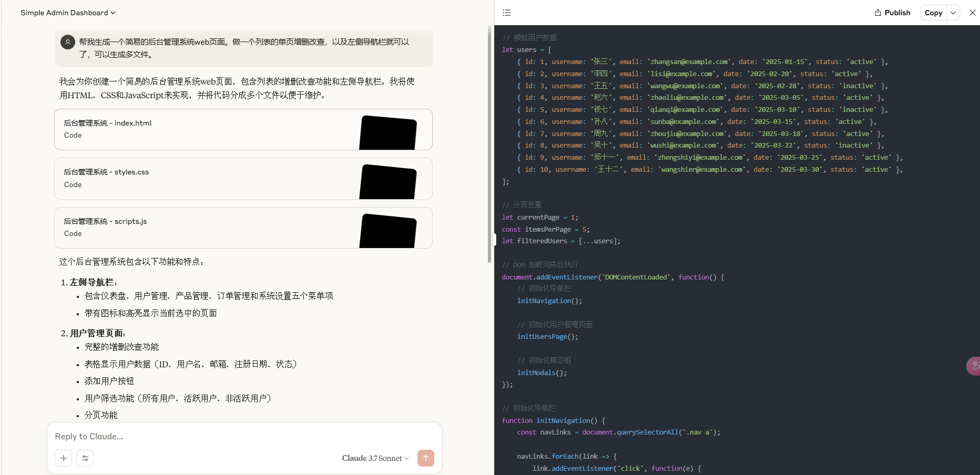Viewport: 980px width, 475px height.
Task: Open the Claude 3.7 Sonnet model selector
Action: pyautogui.click(x=375, y=458)
